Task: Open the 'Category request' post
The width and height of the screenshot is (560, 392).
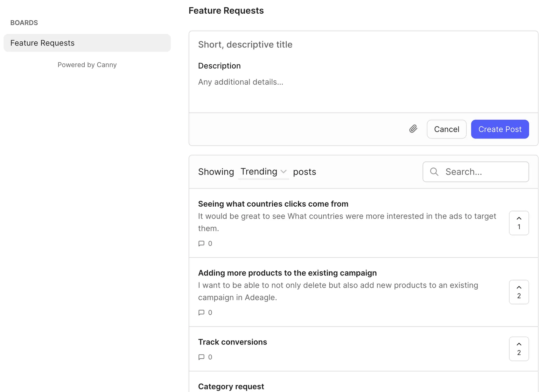Action: pos(231,386)
